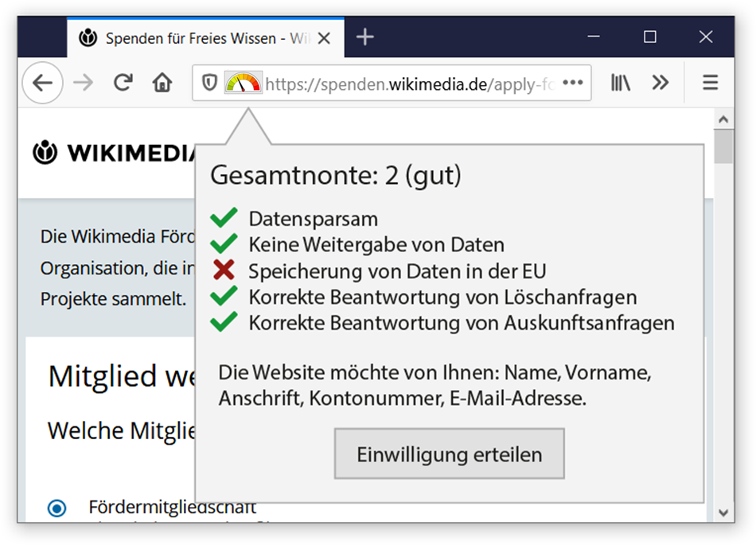
Task: Click the browser back arrow button
Action: coord(42,83)
